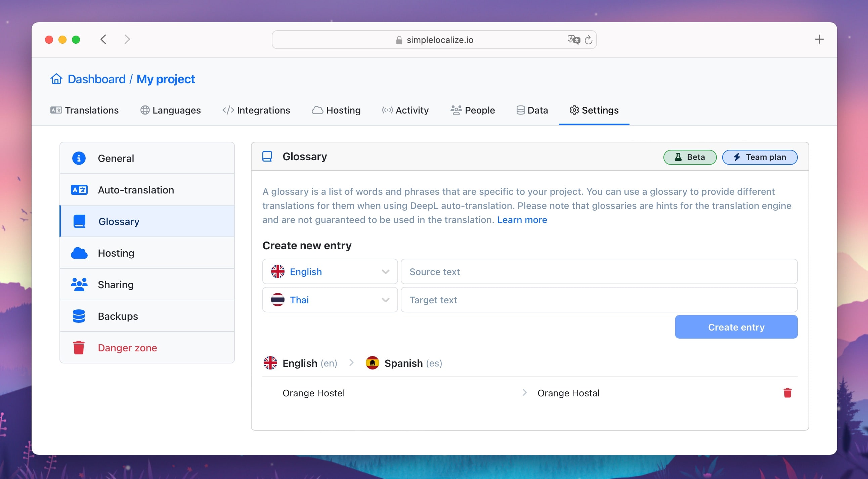Open the Danger zone section
Viewport: 868px width, 479px height.
pos(147,348)
